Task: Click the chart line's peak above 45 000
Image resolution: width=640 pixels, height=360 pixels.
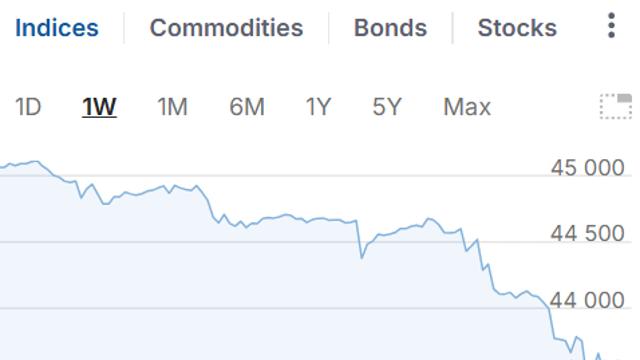Action: coord(37,162)
